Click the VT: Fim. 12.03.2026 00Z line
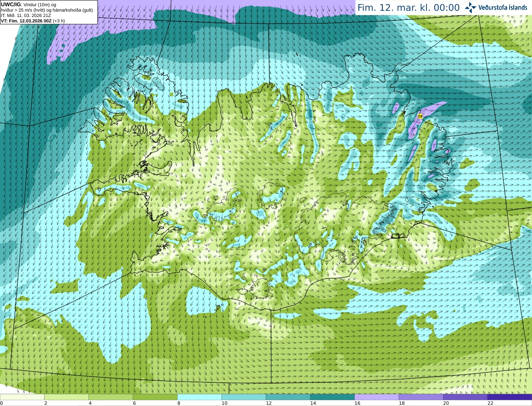The height and width of the screenshot is (406, 532). tap(33, 21)
